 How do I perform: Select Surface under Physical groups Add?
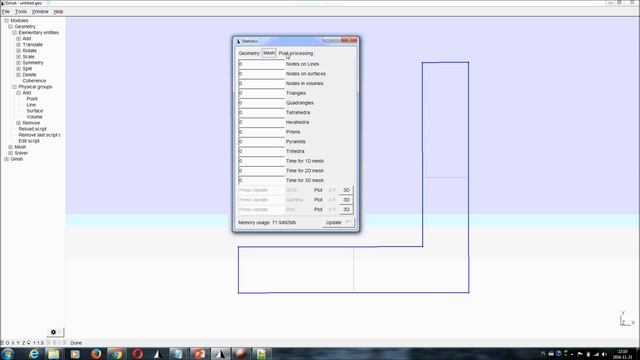click(35, 111)
